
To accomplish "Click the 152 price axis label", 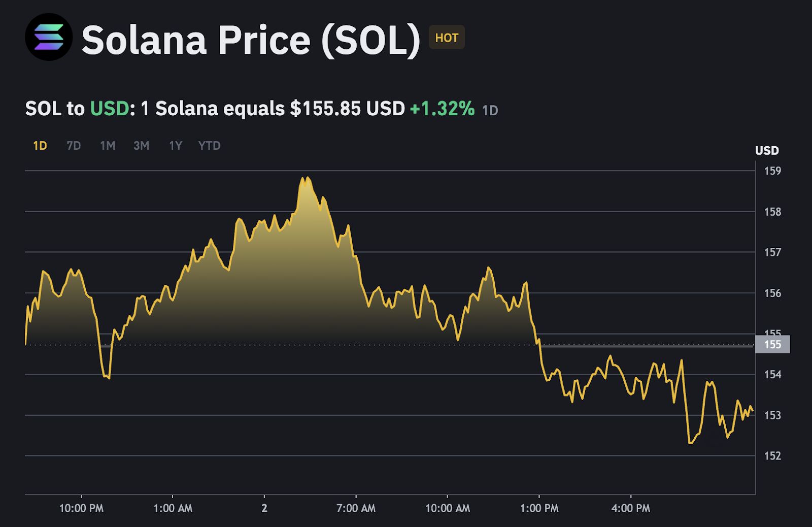I will tap(772, 456).
